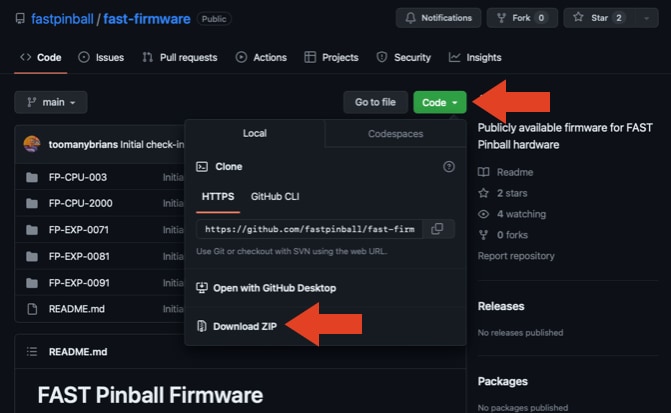671x413 pixels.
Task: Open the Releases heading link
Action: coord(501,306)
